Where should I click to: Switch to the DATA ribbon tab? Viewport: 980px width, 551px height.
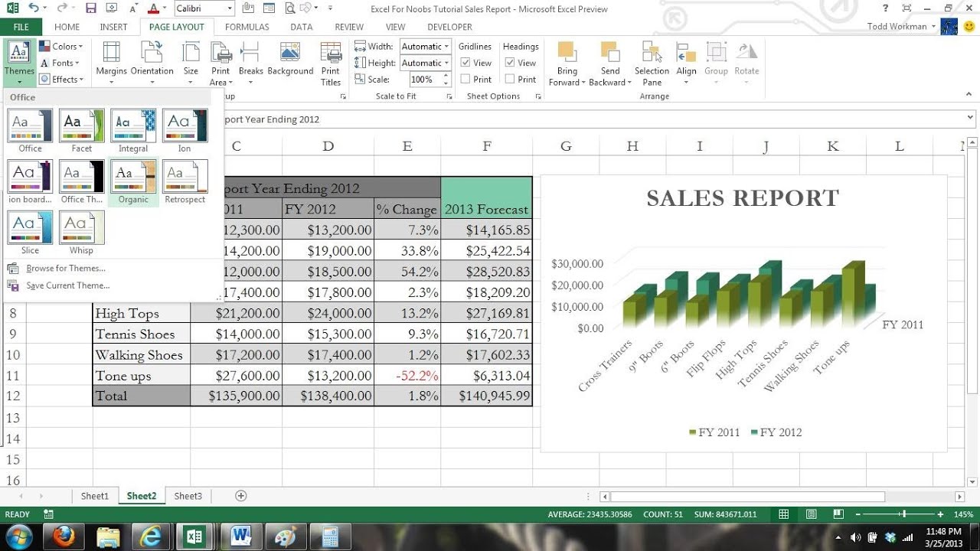point(302,27)
